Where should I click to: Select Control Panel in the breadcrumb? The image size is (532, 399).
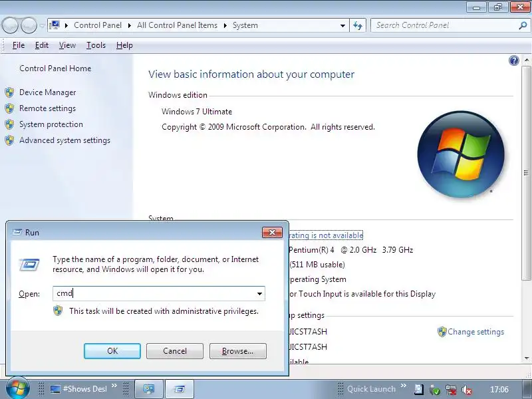[x=98, y=25]
